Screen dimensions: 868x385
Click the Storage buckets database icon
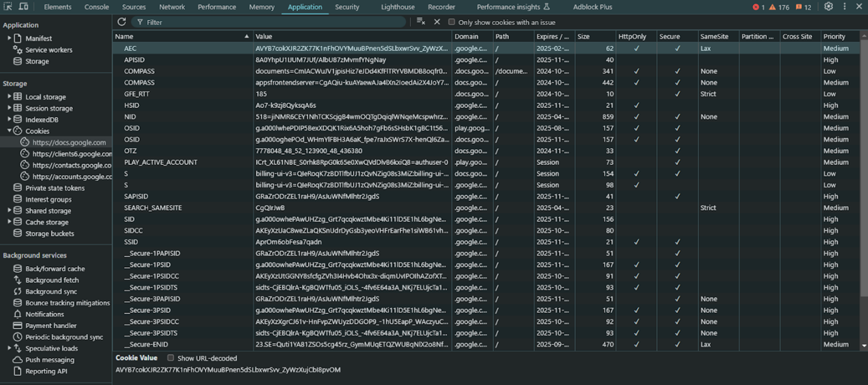click(x=18, y=234)
